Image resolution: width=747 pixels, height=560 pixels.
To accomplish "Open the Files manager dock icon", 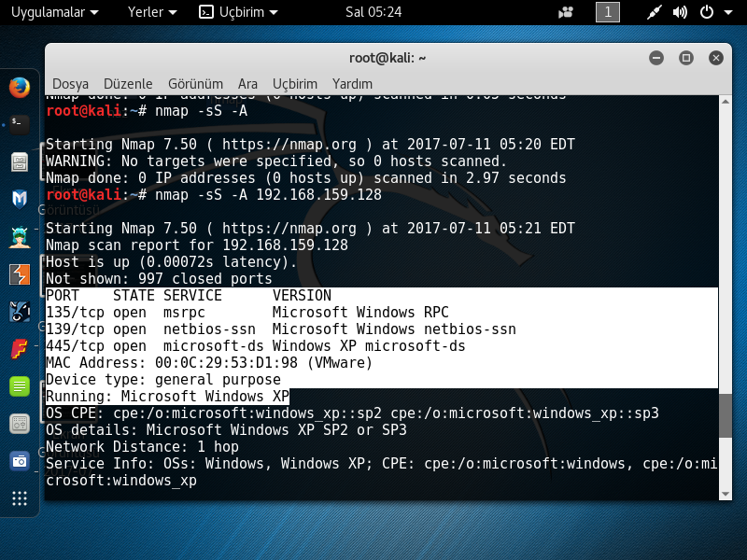I will click(19, 161).
